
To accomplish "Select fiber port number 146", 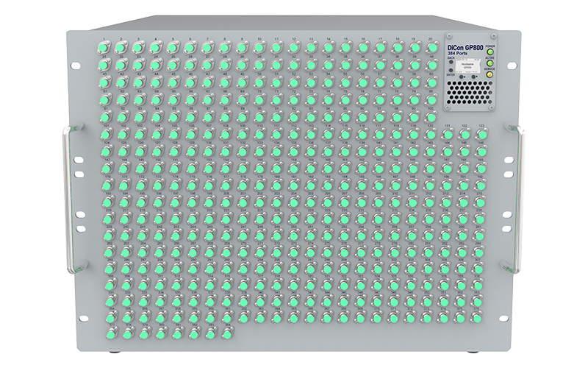I will [481, 152].
